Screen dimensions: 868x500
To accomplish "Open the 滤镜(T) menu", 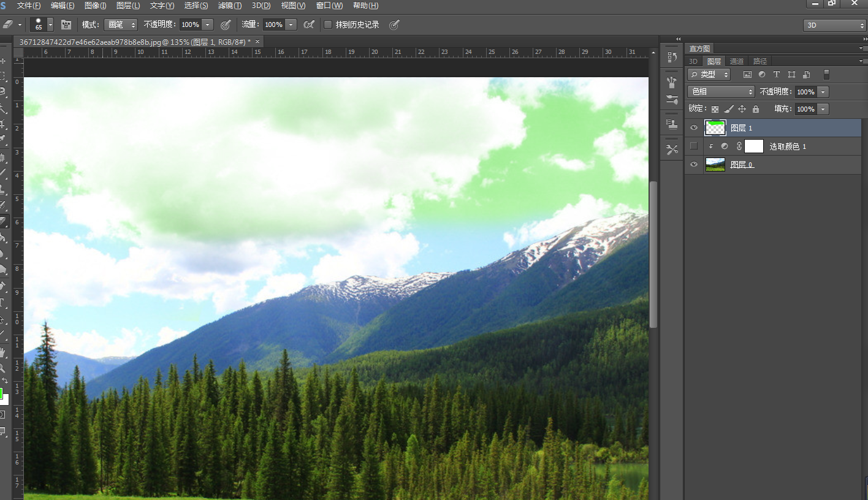I will 230,6.
